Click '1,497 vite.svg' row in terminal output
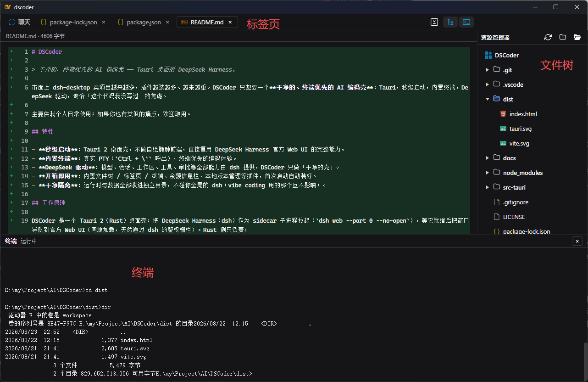The width and height of the screenshot is (588, 382). pos(124,357)
